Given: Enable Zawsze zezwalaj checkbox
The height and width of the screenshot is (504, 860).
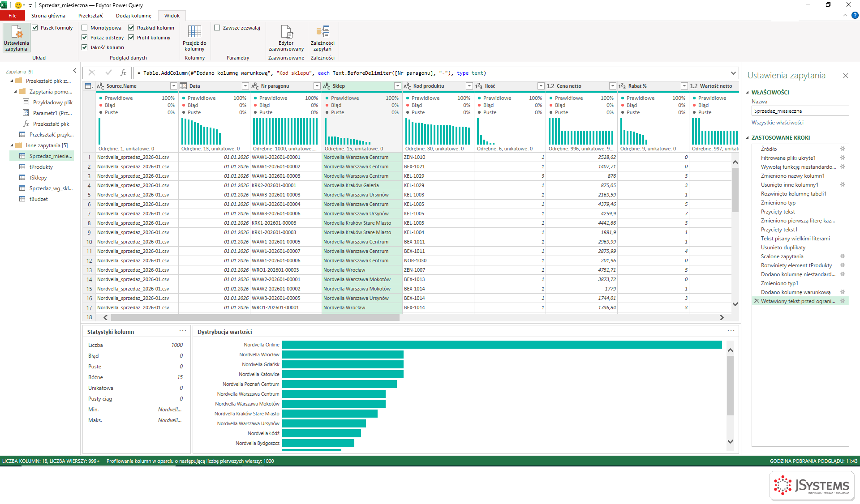Looking at the screenshot, I should 217,28.
